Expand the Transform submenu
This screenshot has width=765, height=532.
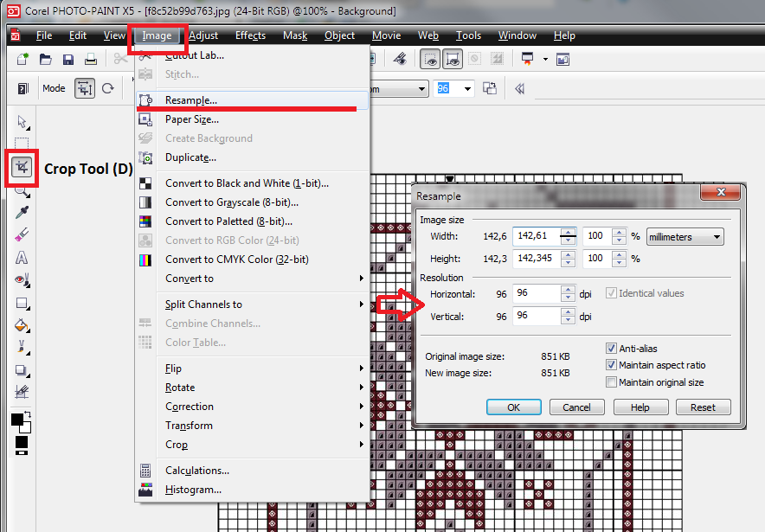click(251, 426)
